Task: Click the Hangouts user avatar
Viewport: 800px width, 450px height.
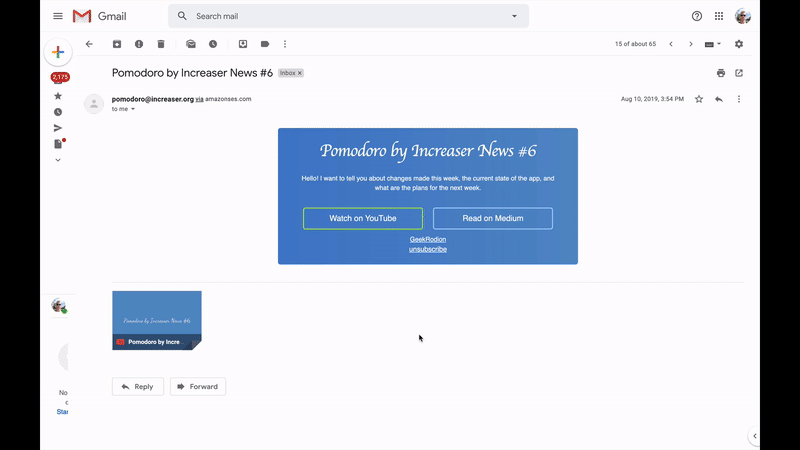Action: 59,306
